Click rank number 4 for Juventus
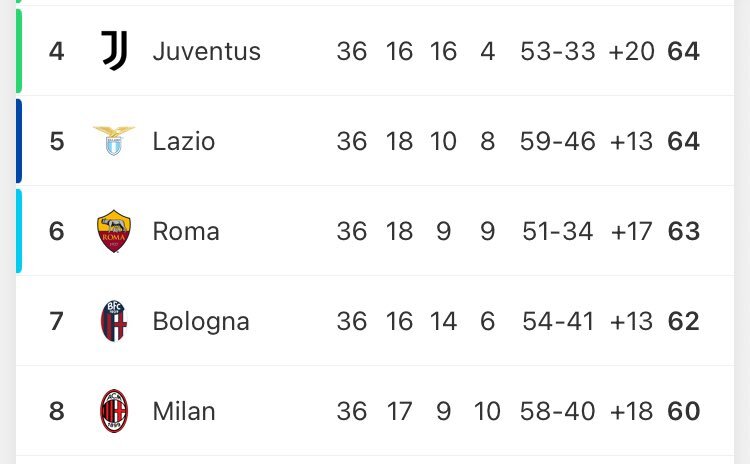The width and height of the screenshot is (750, 464). click(x=56, y=51)
